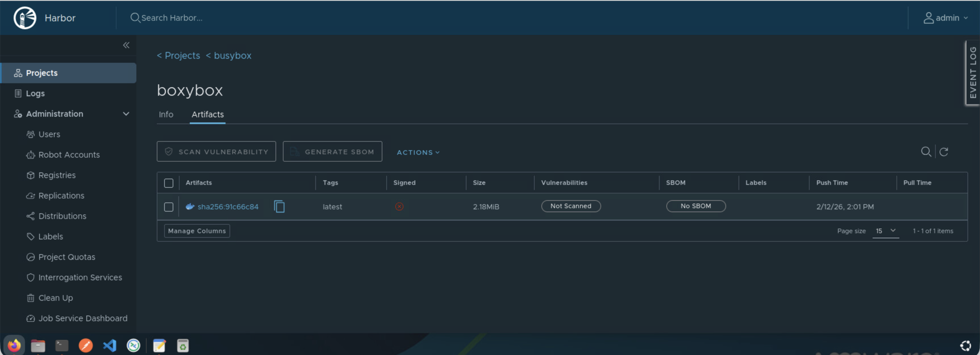Open Visual Studio Code from taskbar
980x355 pixels.
[x=110, y=346]
